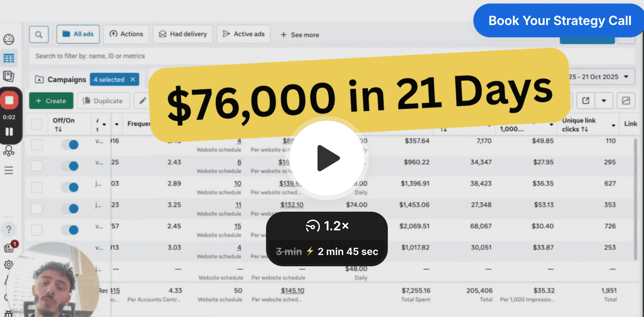Click the Frequency column header
Screen dimensions: 644x317
[x=139, y=124]
